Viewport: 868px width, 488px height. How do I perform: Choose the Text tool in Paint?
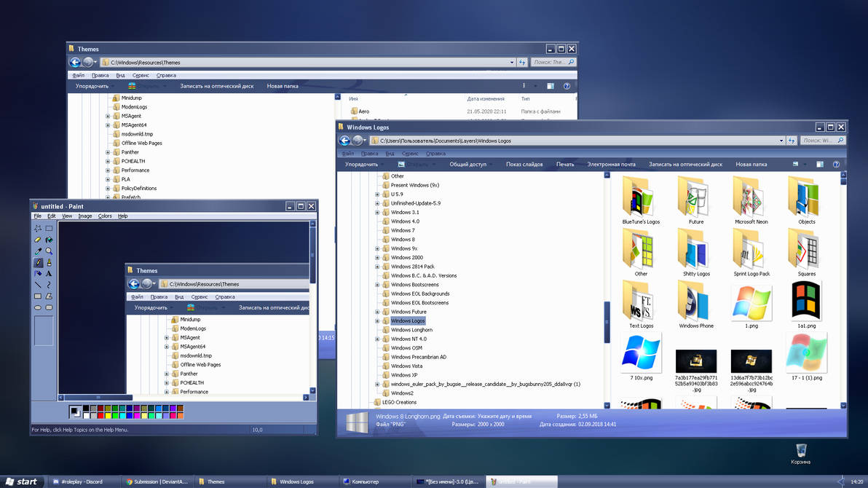pos(48,274)
